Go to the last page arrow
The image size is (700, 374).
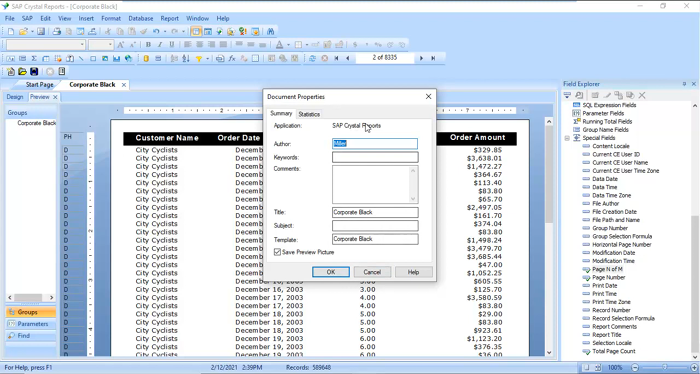click(x=433, y=58)
